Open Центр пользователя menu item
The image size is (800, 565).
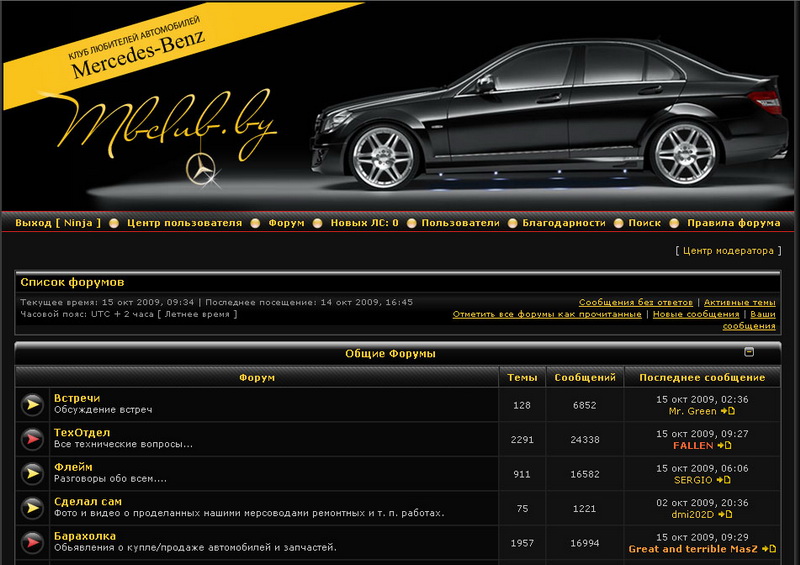184,223
